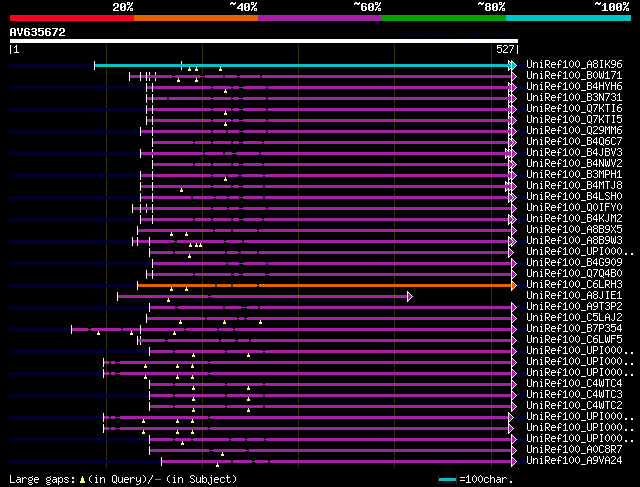Image resolution: width=640 pixels, height=487 pixels.
Task: Select the AV635672 query name
Action: click(x=38, y=32)
